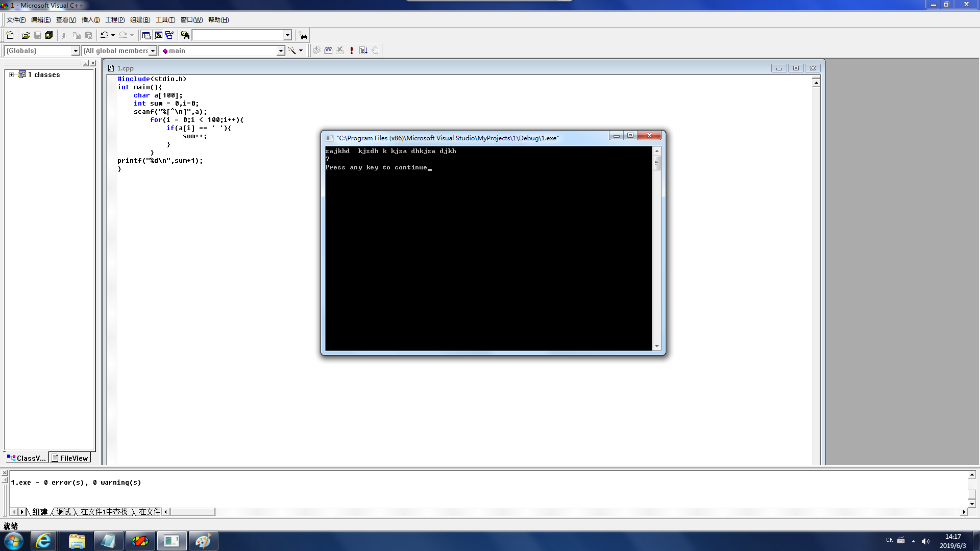Toggle the Output window button
980x551 pixels.
[158, 35]
